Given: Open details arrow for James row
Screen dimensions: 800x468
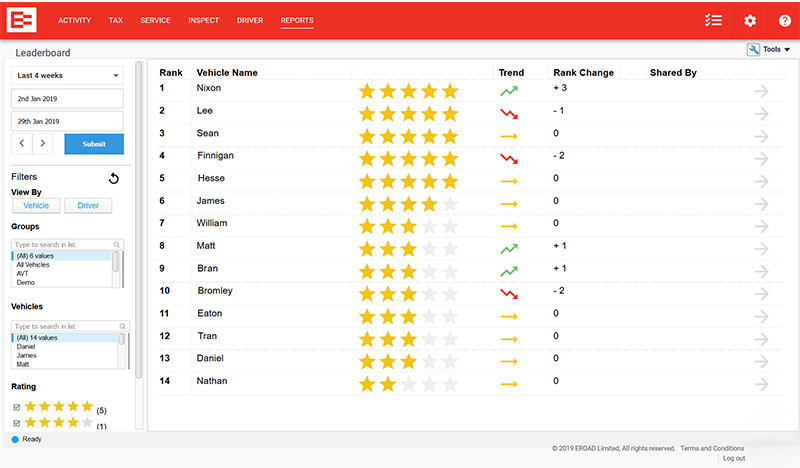Looking at the screenshot, I should pos(761,204).
